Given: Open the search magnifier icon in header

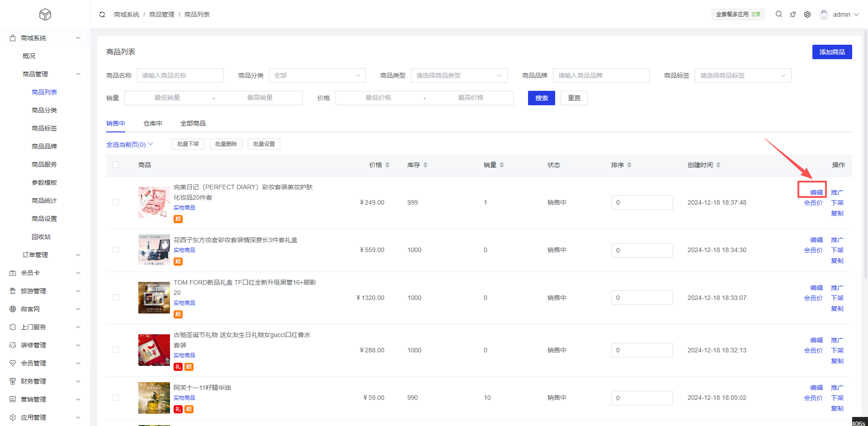Looking at the screenshot, I should coord(778,14).
